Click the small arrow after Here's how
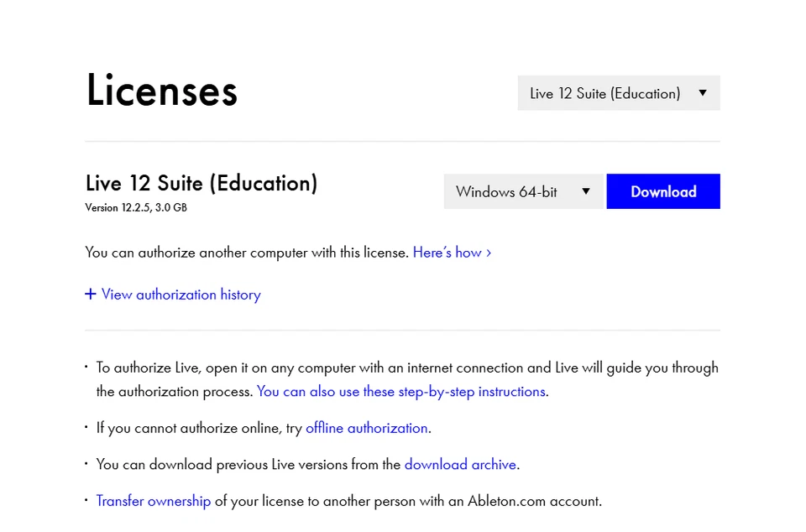This screenshot has width=806, height=532. 489,253
